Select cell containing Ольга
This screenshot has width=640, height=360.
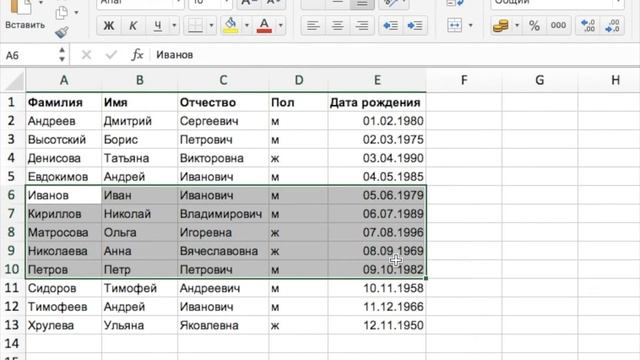click(140, 232)
